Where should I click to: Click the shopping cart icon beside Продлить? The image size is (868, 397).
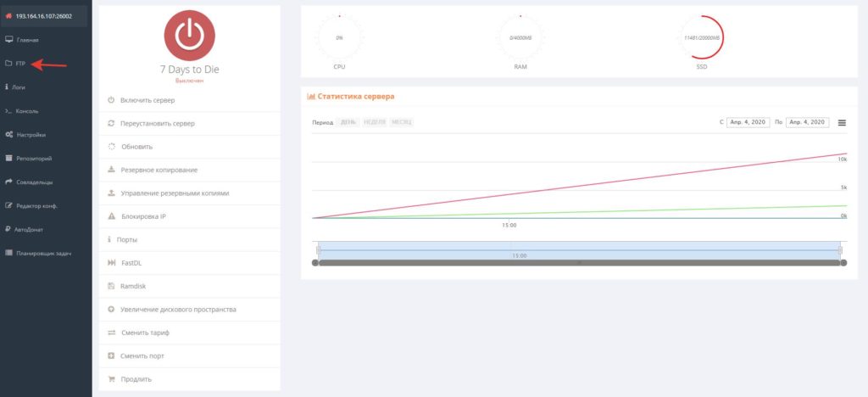click(x=111, y=379)
